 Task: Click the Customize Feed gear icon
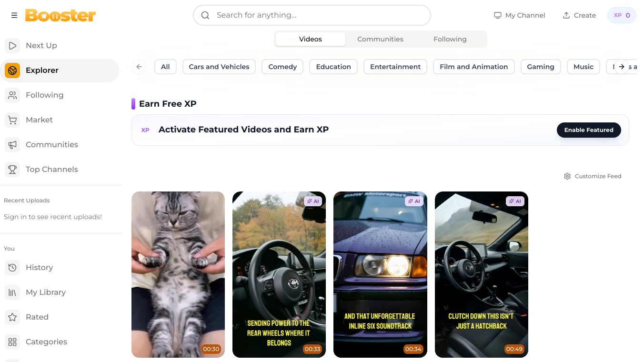[567, 176]
